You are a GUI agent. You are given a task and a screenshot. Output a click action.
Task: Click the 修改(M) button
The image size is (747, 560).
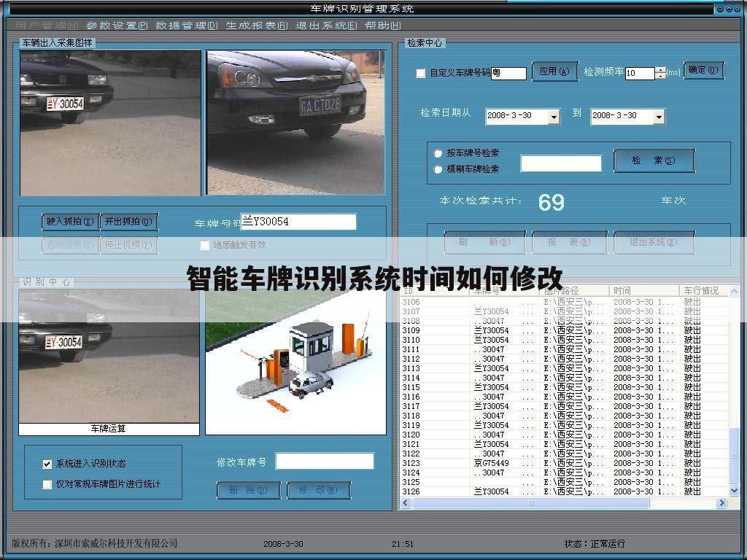coord(319,490)
